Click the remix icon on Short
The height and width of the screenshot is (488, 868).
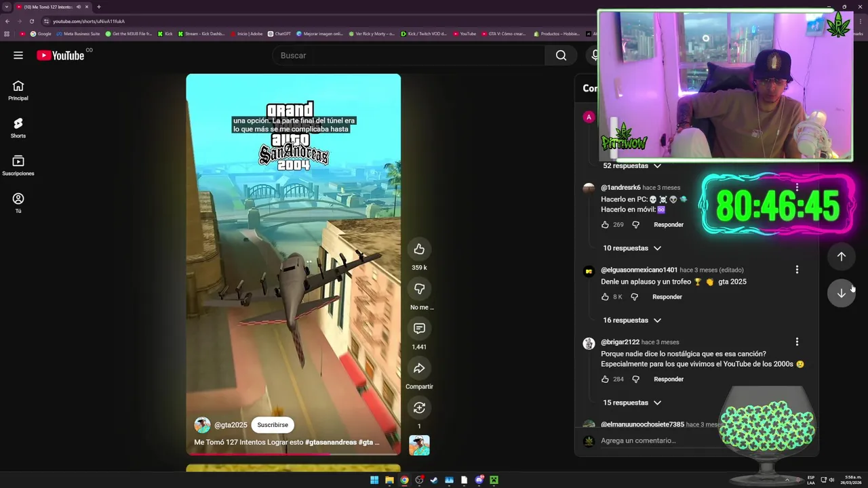click(419, 407)
